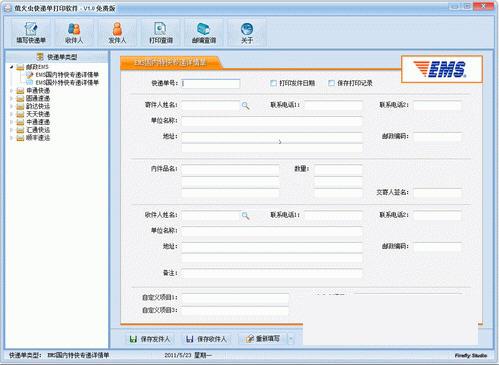
Task: Click the search icon beside 收件人姓名
Action: coord(245,216)
